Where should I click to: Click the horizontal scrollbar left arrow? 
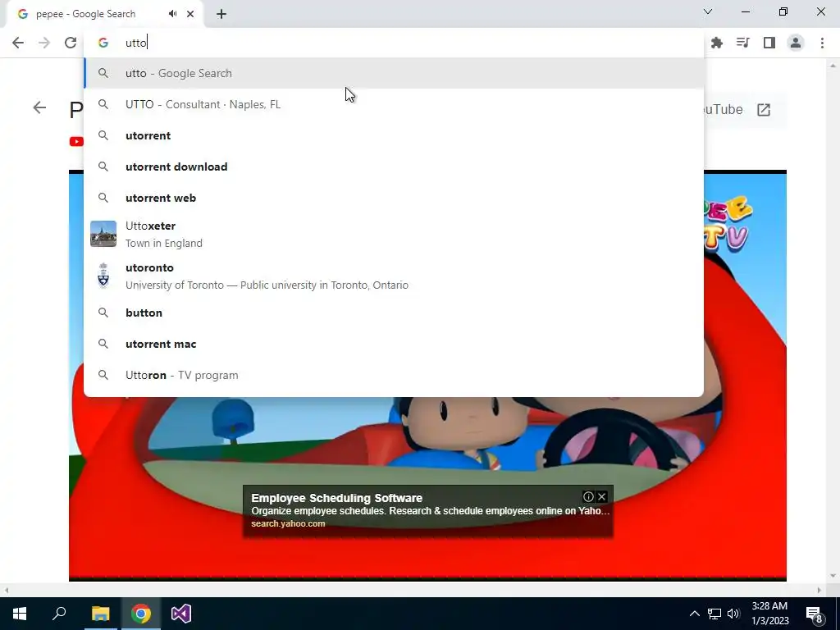tap(7, 591)
